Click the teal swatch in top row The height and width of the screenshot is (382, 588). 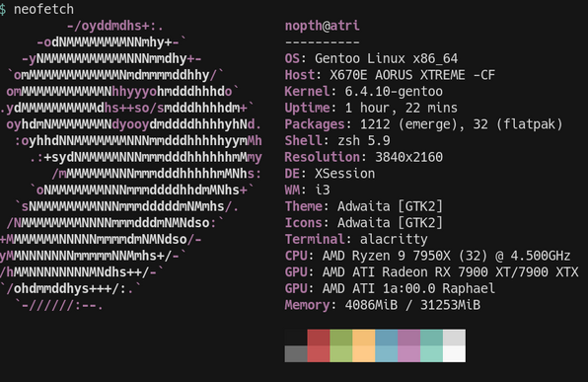(x=431, y=338)
